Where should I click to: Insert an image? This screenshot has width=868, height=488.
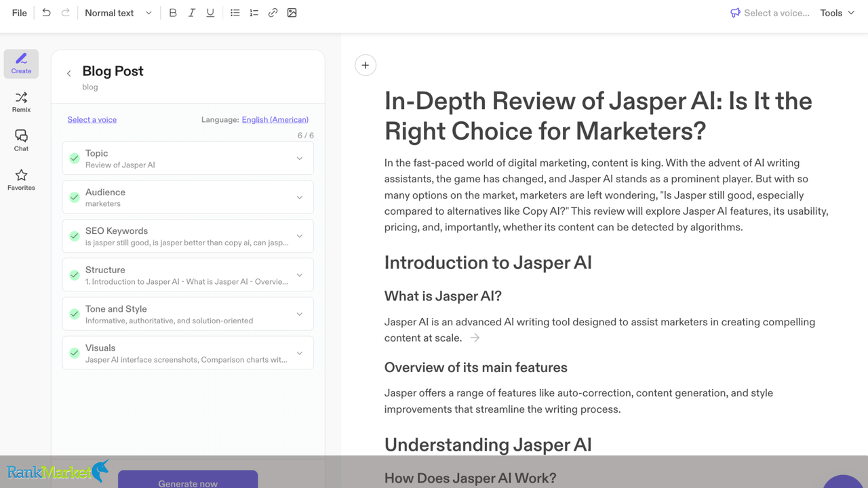click(x=292, y=13)
